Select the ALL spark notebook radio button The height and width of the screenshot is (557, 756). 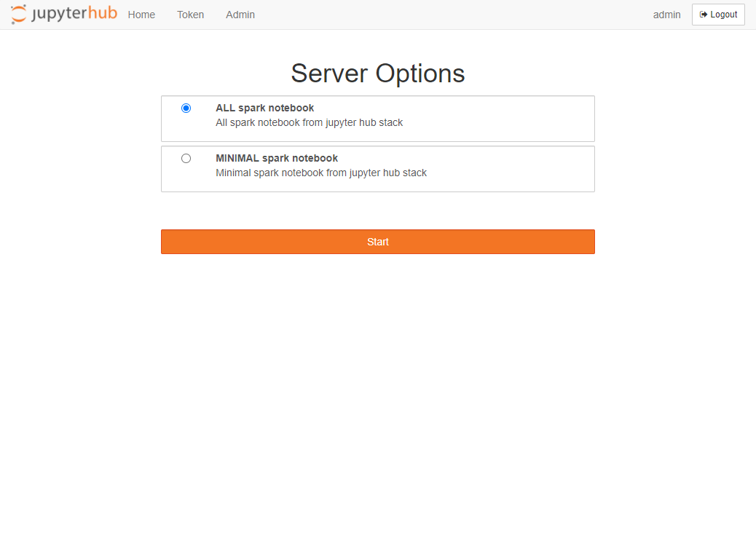(186, 108)
